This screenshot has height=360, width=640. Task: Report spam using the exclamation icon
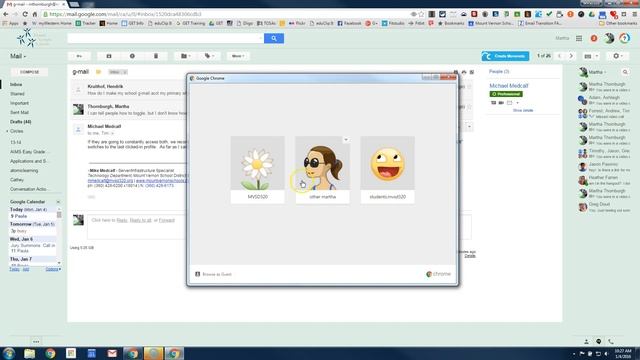[132, 56]
